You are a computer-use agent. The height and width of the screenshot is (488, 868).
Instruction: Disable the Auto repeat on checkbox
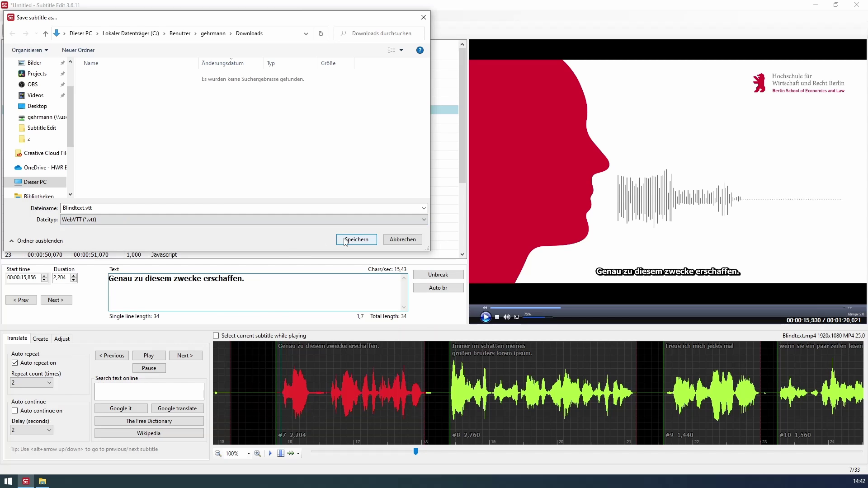[x=15, y=363]
